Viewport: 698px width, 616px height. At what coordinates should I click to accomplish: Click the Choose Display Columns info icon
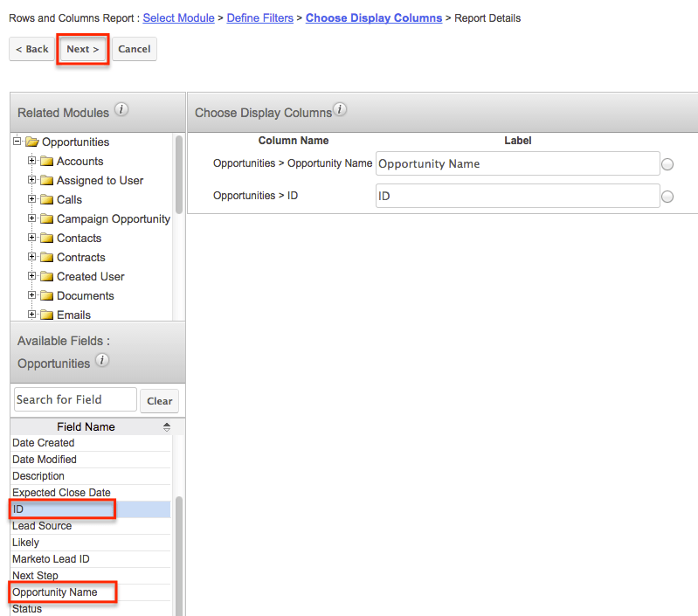[340, 109]
